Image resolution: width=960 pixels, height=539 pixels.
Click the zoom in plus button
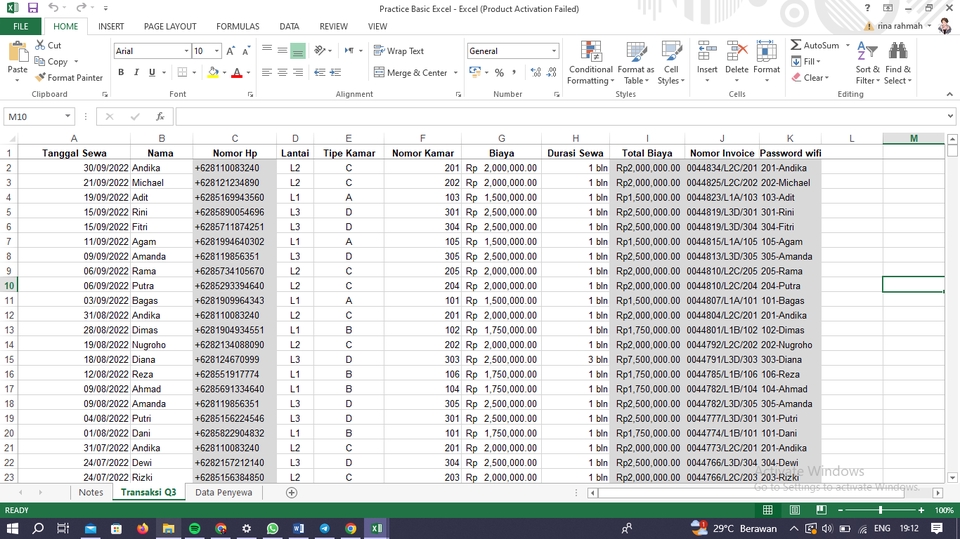tap(921, 510)
